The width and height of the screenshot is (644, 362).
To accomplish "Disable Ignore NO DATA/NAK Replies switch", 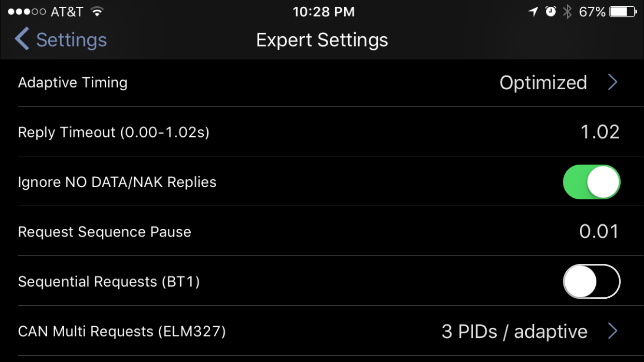I will [x=591, y=182].
